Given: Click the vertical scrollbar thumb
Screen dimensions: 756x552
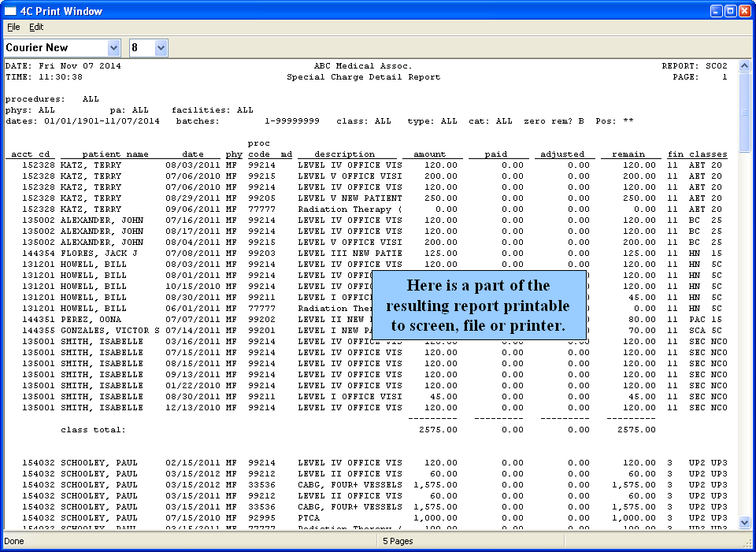Looking at the screenshot, I should pyautogui.click(x=744, y=113).
